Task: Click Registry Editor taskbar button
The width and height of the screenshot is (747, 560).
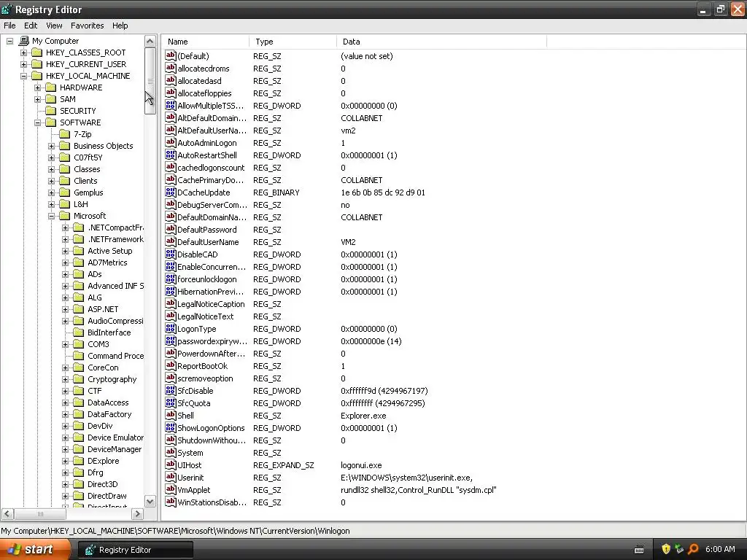Action: coord(136,550)
